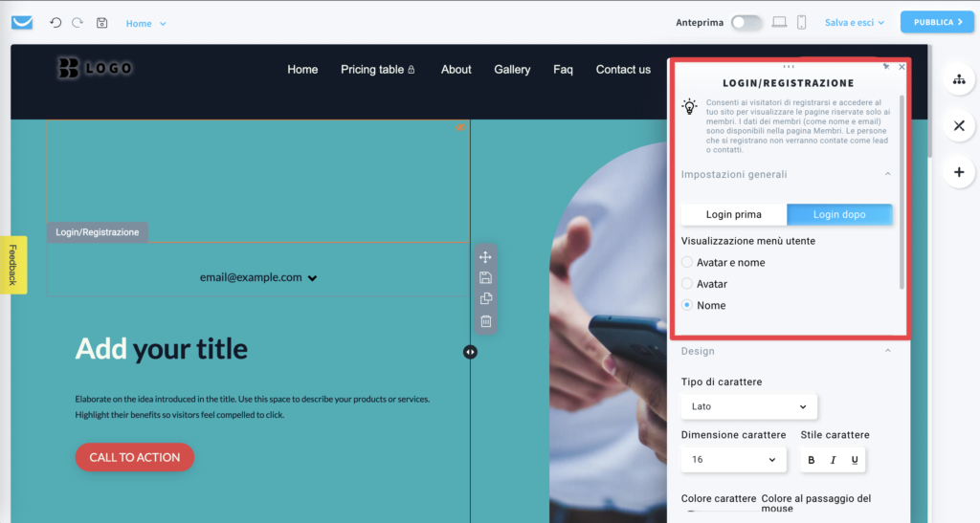Screen dimensions: 980x523
Task: Open Pricing table nav item
Action: tap(372, 69)
